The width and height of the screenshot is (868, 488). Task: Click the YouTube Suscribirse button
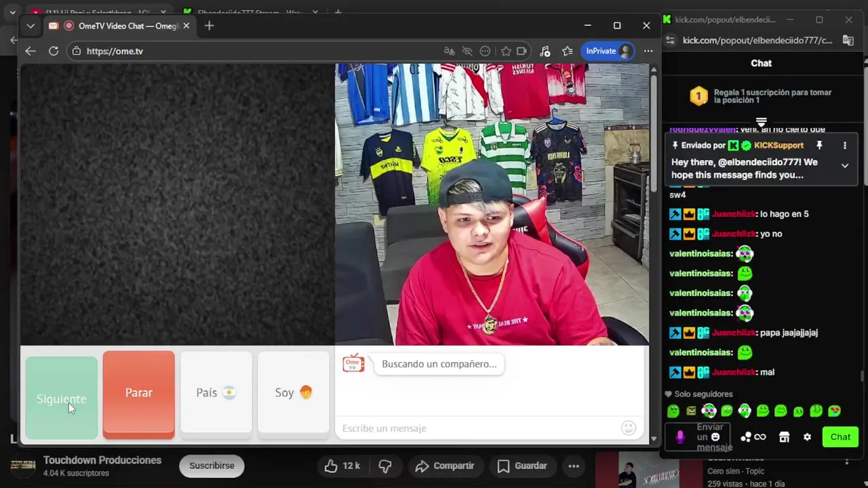pos(212,466)
